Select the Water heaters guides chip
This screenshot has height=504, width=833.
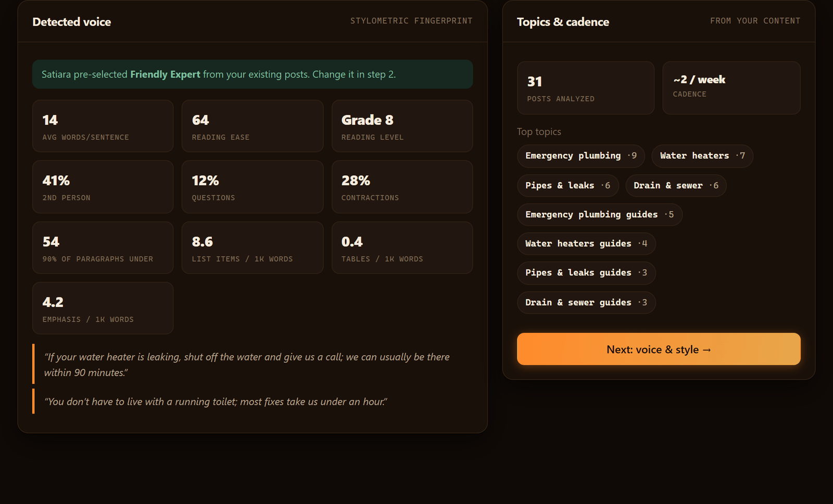[586, 244]
